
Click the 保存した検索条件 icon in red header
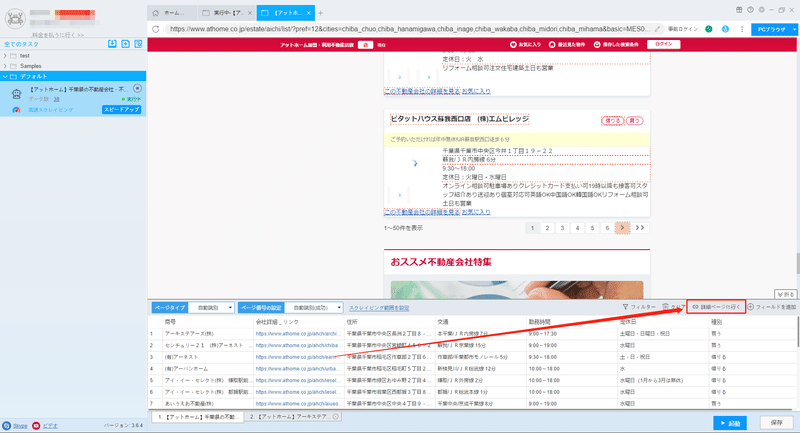(x=597, y=45)
